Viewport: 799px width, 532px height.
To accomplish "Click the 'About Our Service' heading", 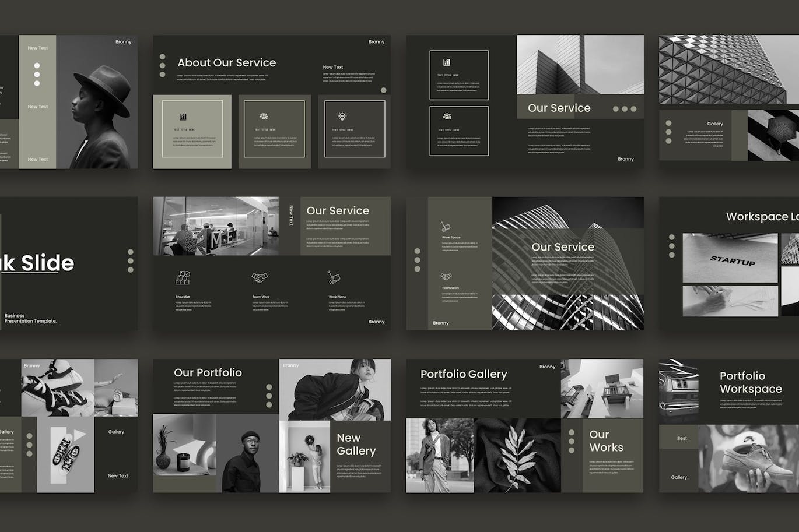I will (226, 63).
